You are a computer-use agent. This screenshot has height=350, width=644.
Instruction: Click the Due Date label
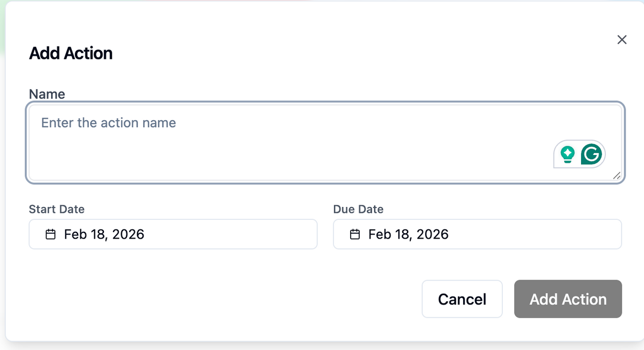[x=358, y=209]
